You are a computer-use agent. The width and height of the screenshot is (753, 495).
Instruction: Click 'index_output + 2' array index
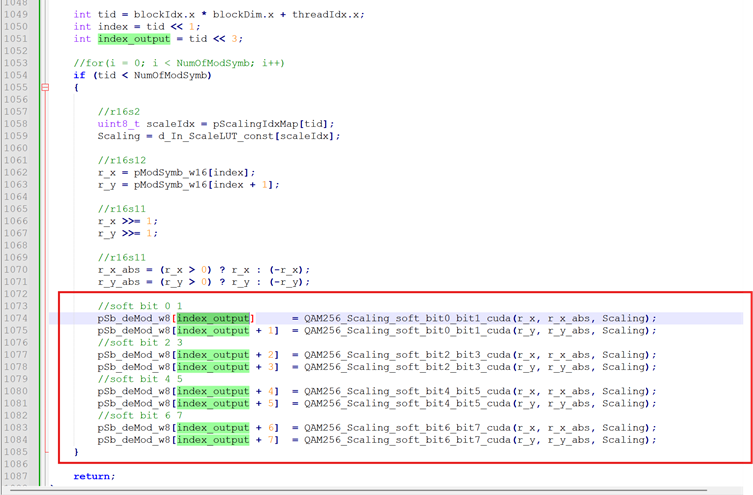[x=225, y=355]
